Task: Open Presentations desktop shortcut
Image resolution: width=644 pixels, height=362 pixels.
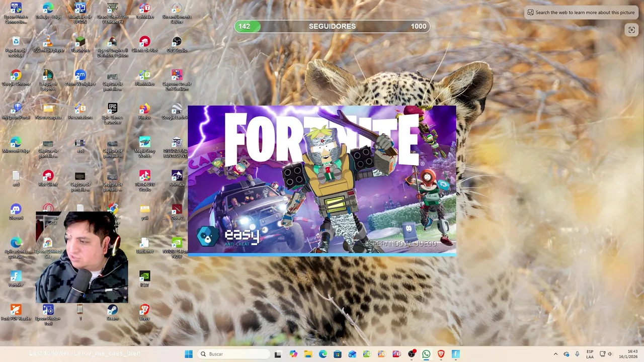Action: tap(80, 112)
